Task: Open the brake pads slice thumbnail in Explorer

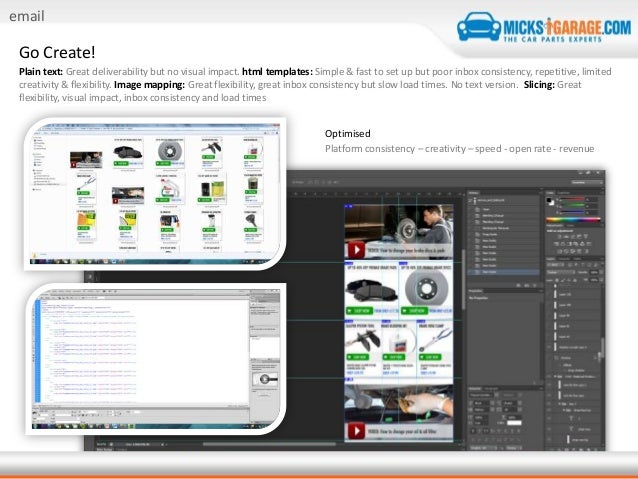Action: point(128,154)
